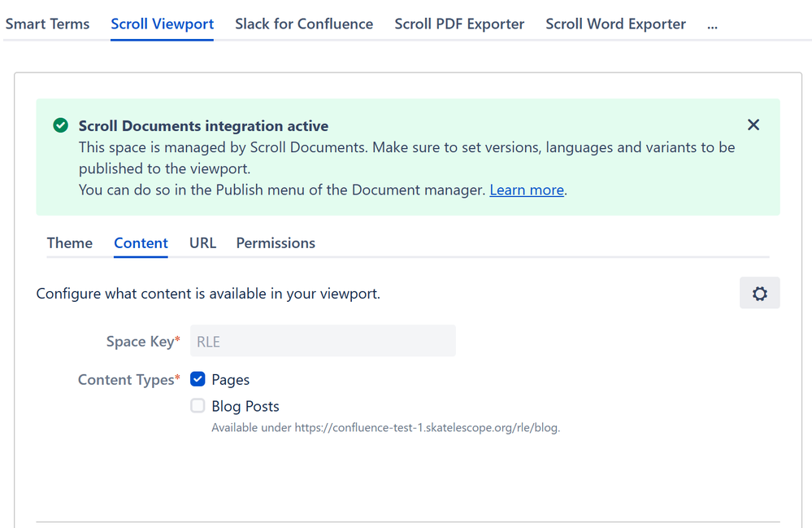Switch to the Theme tab
This screenshot has height=528, width=812.
[x=69, y=242]
